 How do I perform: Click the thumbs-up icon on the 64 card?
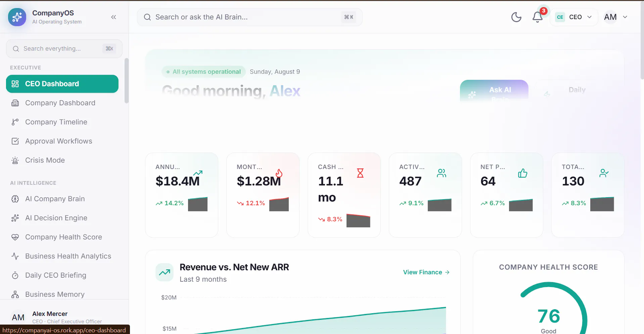523,173
